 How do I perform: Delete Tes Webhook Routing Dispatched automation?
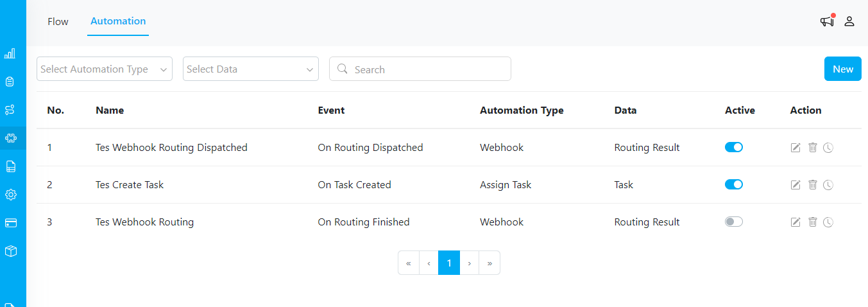(x=812, y=148)
